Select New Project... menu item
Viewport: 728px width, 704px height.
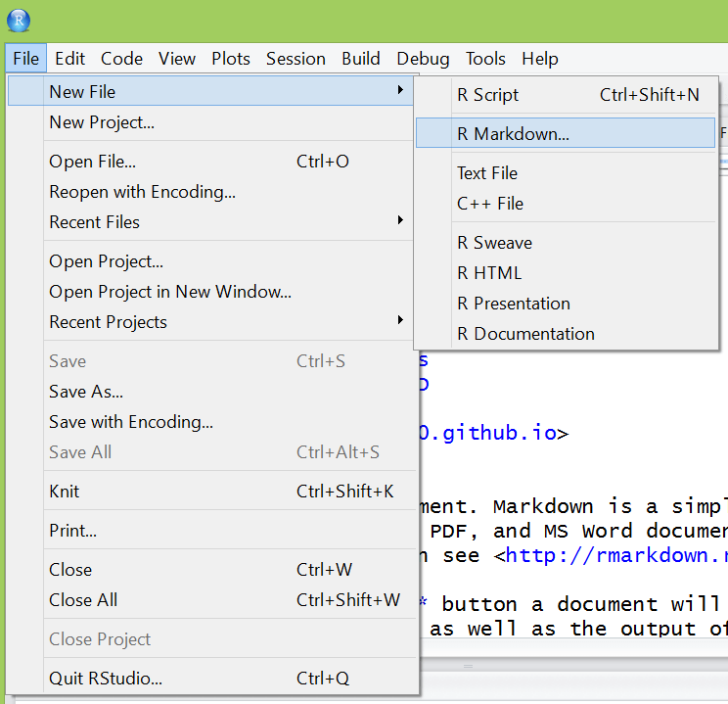pos(210,122)
